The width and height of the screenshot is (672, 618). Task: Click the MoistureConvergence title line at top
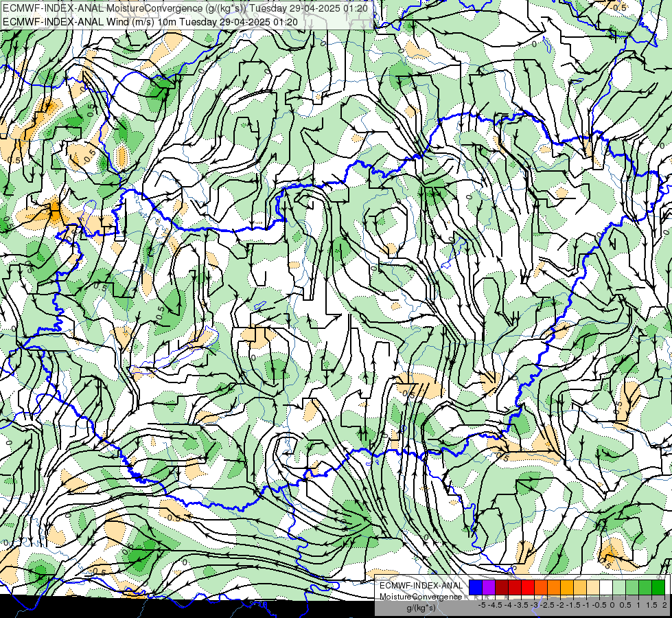coord(185,8)
